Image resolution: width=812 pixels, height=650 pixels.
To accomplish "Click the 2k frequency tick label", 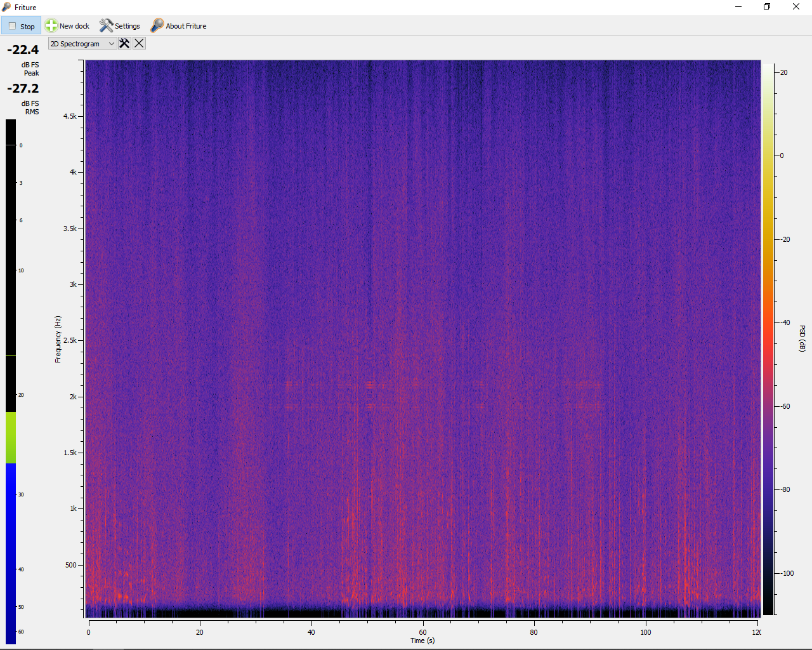I will tap(73, 397).
